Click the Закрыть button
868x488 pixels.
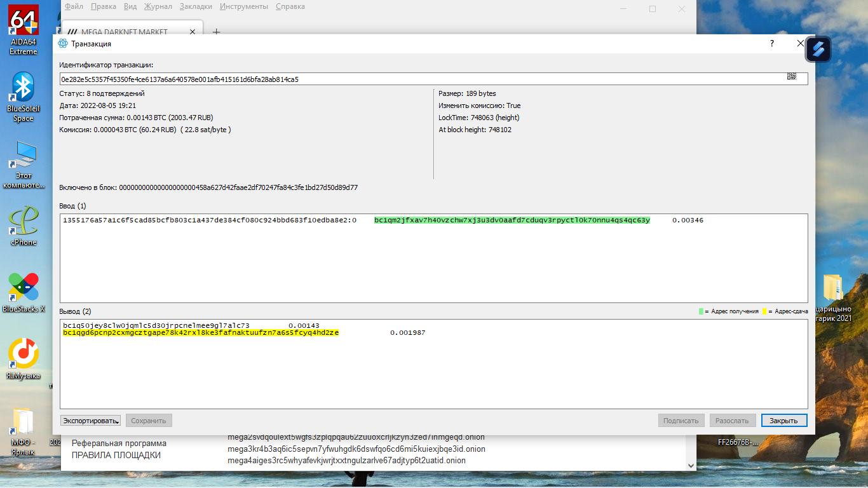[784, 420]
